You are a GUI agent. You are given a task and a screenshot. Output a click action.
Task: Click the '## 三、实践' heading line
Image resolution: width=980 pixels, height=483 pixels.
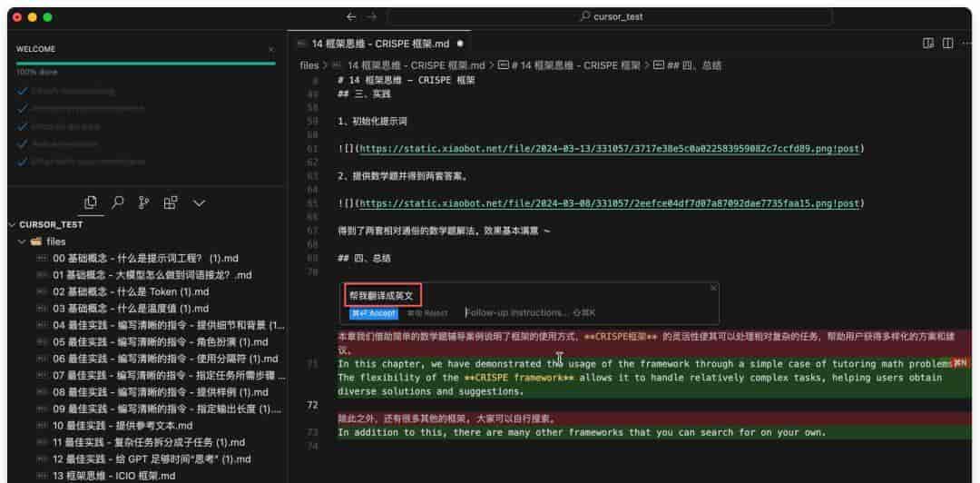[x=364, y=94]
